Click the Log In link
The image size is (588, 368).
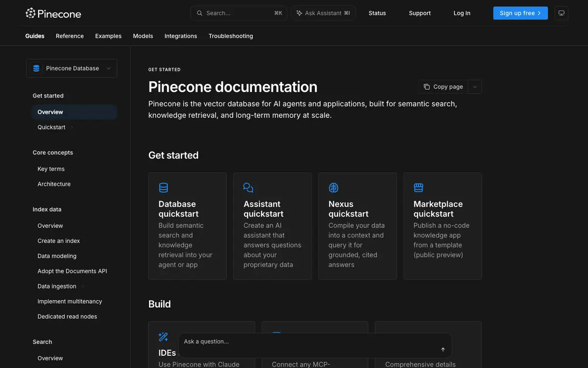462,13
